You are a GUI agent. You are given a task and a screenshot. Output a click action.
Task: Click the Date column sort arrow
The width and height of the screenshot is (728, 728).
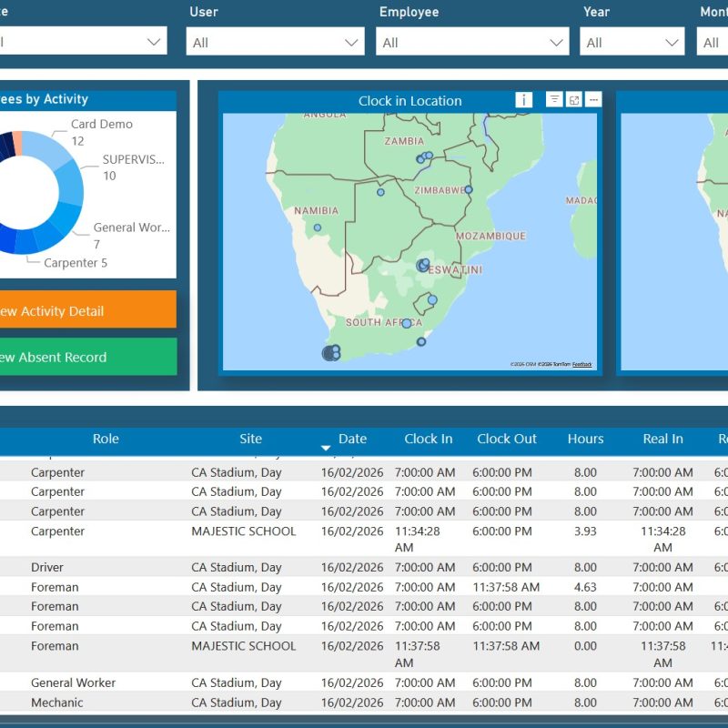[326, 448]
